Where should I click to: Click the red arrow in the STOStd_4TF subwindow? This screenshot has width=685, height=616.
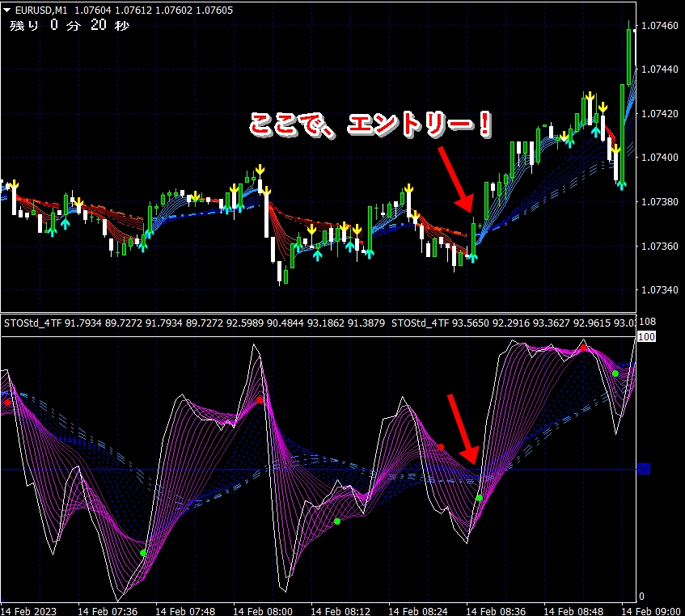point(463,429)
